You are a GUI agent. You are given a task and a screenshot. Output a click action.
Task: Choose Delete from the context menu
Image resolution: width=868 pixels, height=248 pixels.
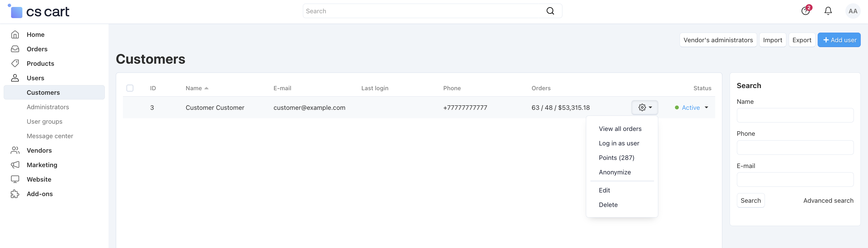coord(608,205)
